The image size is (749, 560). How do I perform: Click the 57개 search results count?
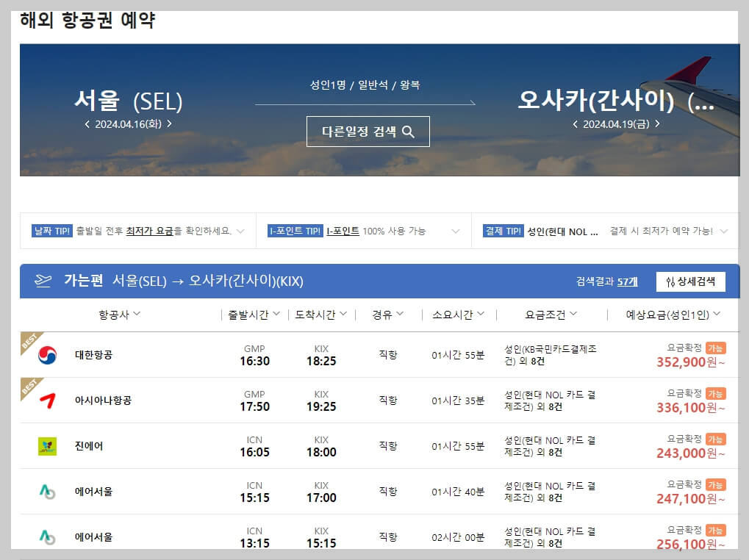click(628, 281)
